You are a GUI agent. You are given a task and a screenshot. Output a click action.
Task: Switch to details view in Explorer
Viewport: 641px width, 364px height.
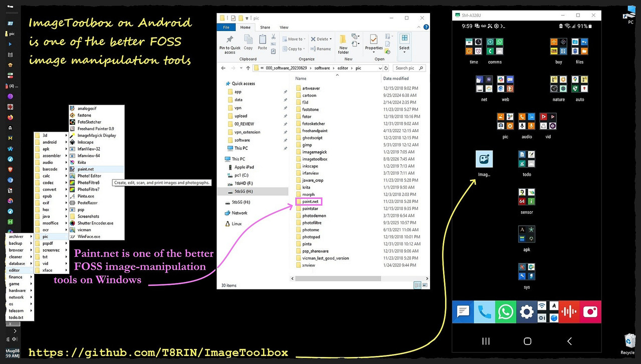[417, 285]
